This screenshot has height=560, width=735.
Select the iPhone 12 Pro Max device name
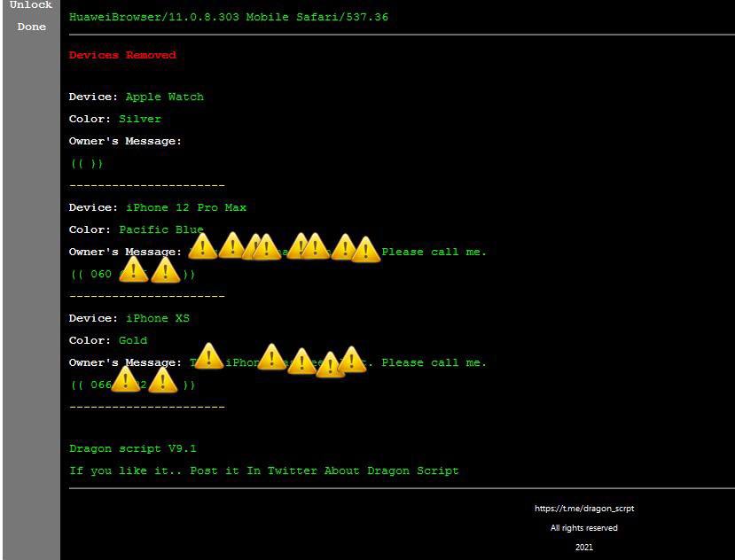185,207
